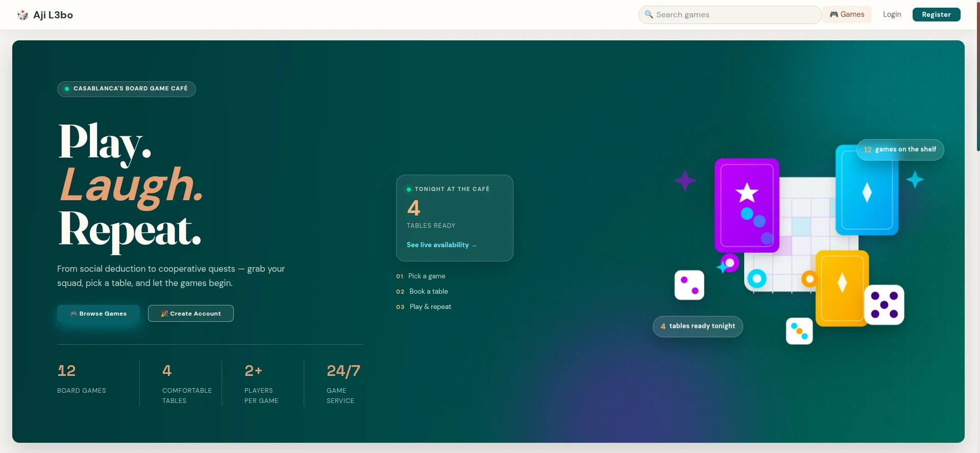Click the 'Tables Ready' label
The height and width of the screenshot is (453, 980).
point(431,226)
